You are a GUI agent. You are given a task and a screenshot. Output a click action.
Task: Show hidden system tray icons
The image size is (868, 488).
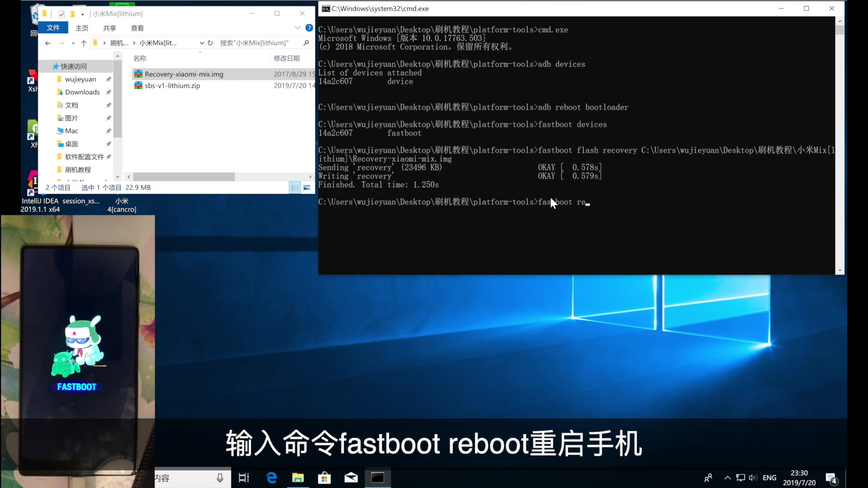(727, 478)
